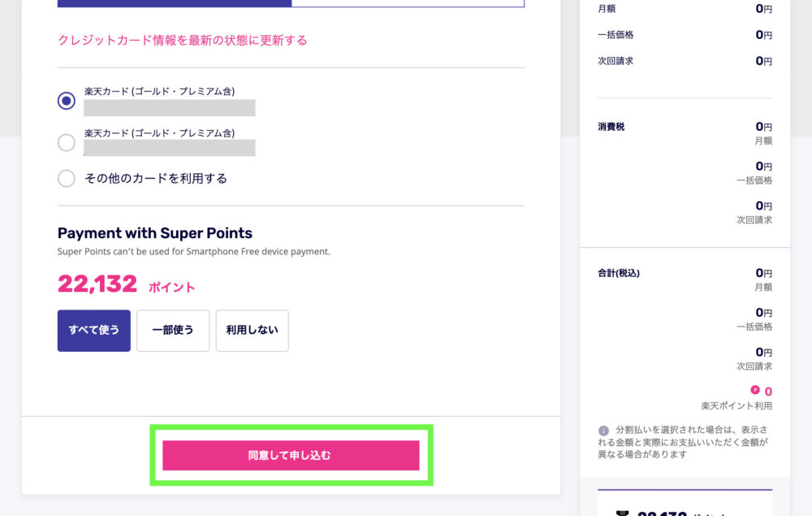Click masked card number under selected 楽天カード
The width and height of the screenshot is (812, 516).
tap(170, 108)
